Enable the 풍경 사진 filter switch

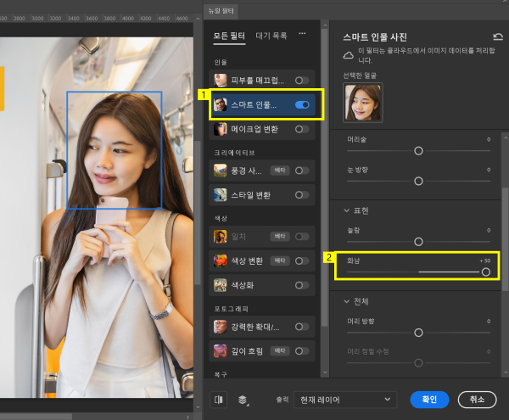pyautogui.click(x=302, y=171)
